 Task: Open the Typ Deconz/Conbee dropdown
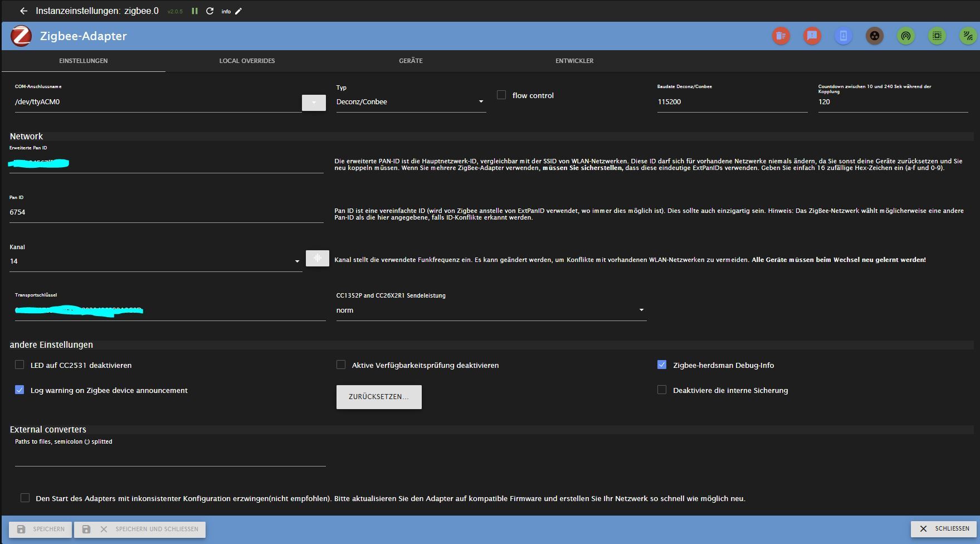pyautogui.click(x=411, y=102)
